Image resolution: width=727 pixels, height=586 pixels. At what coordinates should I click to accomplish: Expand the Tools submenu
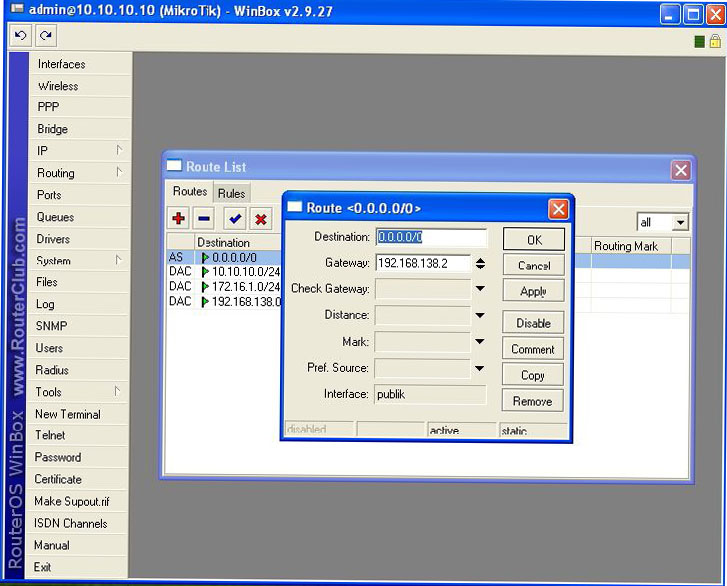point(117,392)
